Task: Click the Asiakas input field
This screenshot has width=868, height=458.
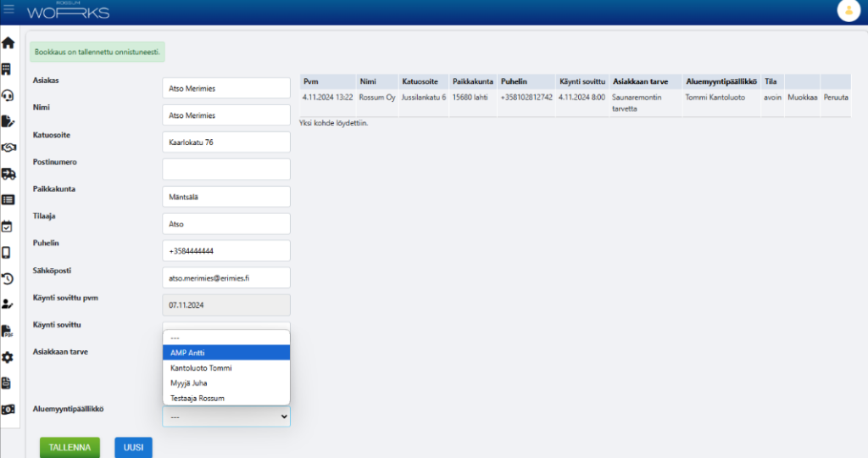Action: click(x=225, y=88)
